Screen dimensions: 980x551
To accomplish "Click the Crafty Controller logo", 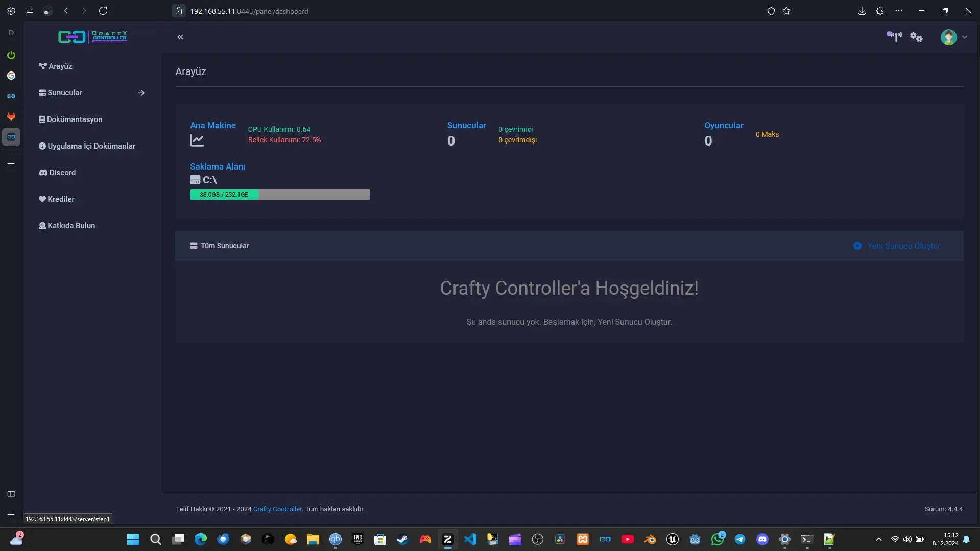I will pyautogui.click(x=92, y=37).
